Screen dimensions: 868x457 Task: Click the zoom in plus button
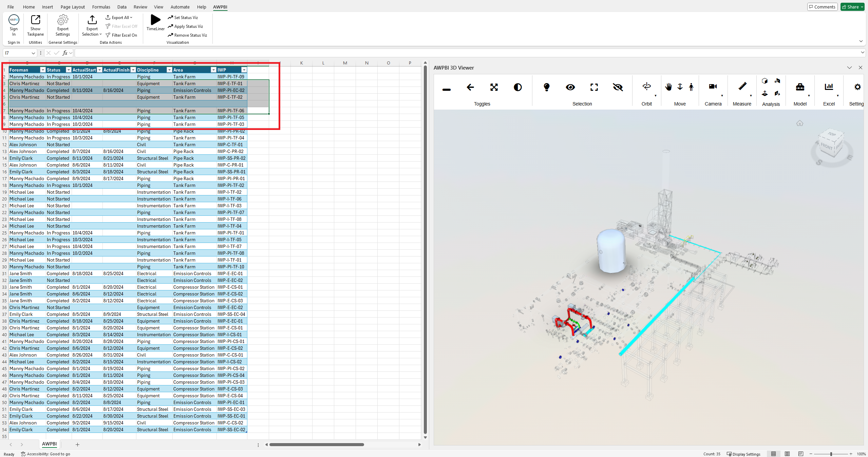(851, 454)
